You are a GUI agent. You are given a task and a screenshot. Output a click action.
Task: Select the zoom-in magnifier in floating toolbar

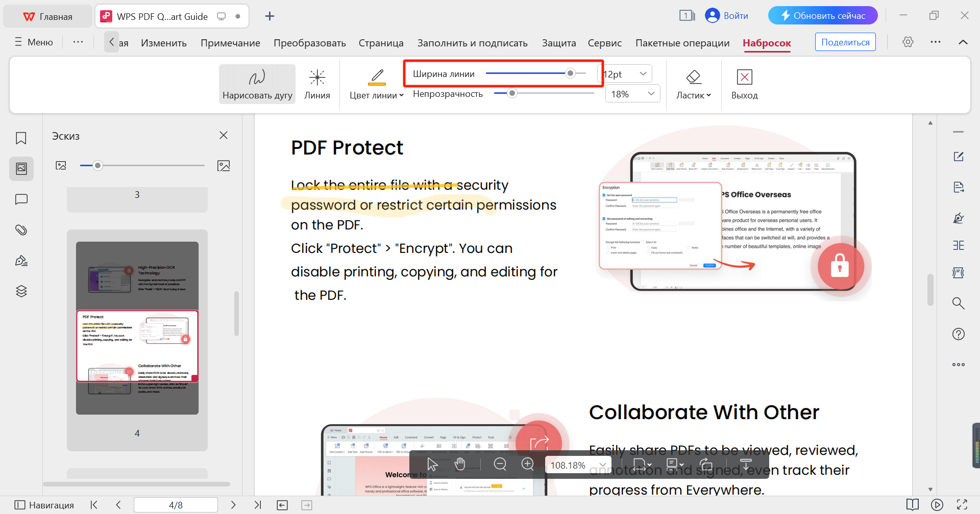click(x=528, y=464)
